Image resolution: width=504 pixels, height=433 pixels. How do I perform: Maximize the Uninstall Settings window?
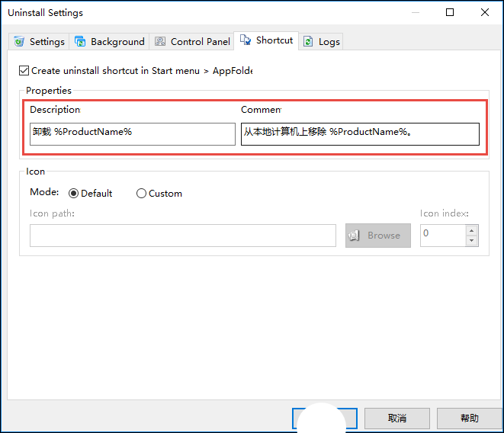coord(450,12)
